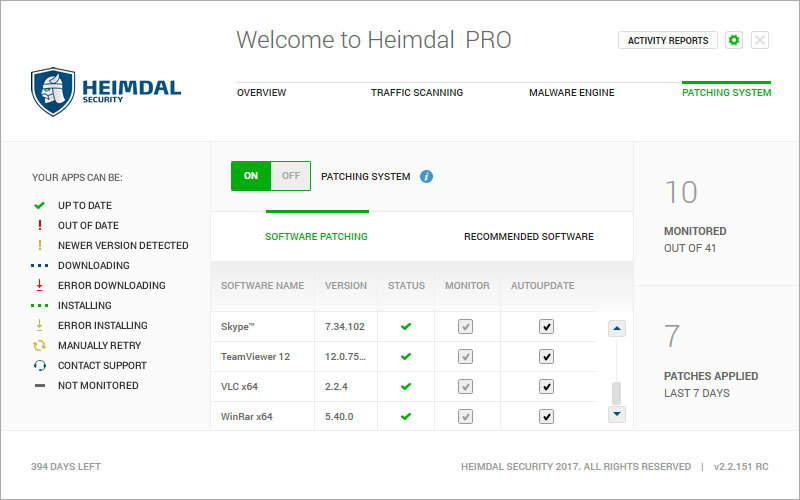Viewport: 800px width, 500px height.
Task: Click the 394 Days Left text
Action: [66, 466]
